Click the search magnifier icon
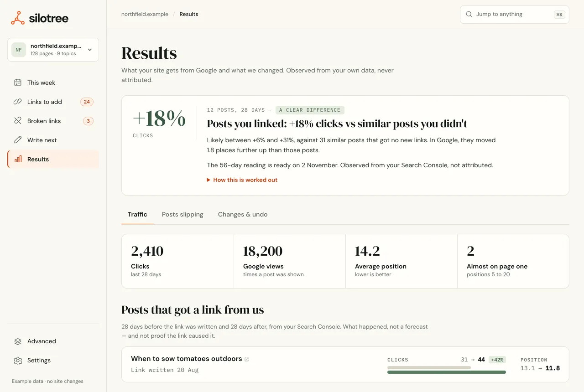The height and width of the screenshot is (392, 584). (x=469, y=14)
